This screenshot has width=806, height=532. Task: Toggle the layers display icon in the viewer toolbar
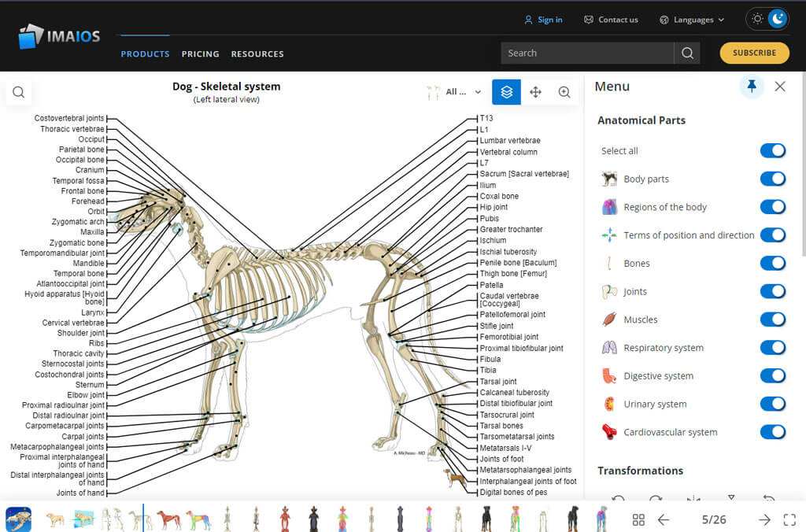[x=506, y=92]
